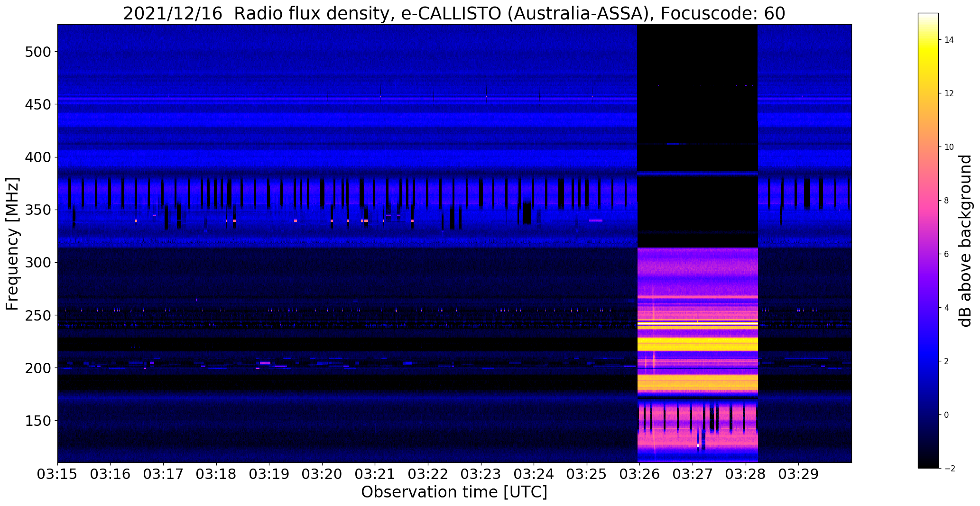Click the 350 frequency tick label
This screenshot has width=980, height=506.
click(38, 210)
